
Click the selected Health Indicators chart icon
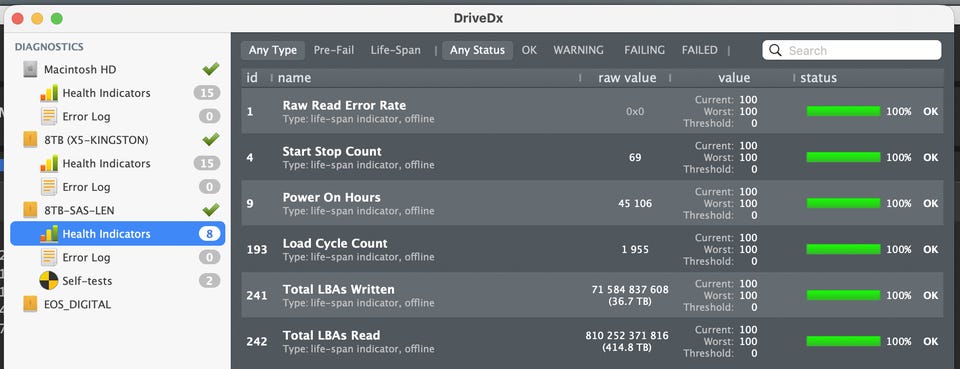pyautogui.click(x=49, y=234)
